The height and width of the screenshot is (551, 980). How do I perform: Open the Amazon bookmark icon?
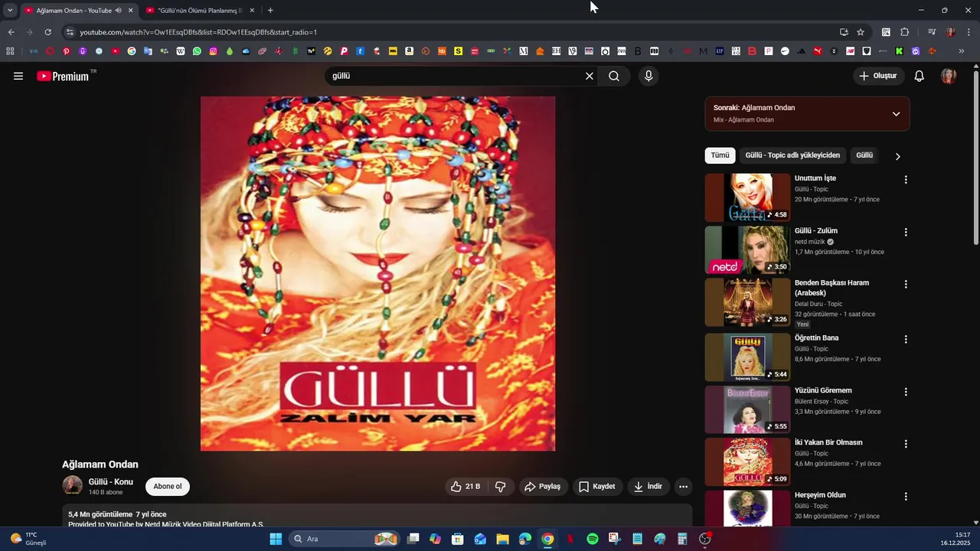[410, 51]
